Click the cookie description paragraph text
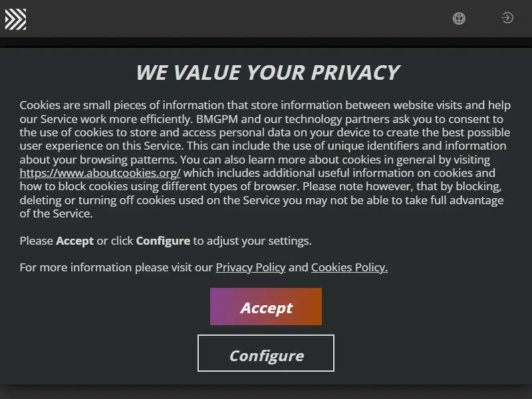Image resolution: width=532 pixels, height=399 pixels. (x=265, y=160)
